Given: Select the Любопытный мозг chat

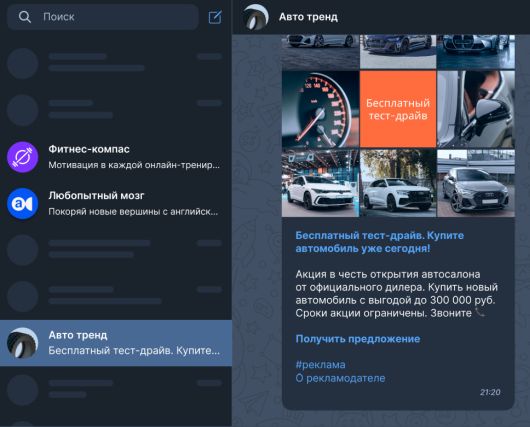Looking at the screenshot, I should pos(116,204).
